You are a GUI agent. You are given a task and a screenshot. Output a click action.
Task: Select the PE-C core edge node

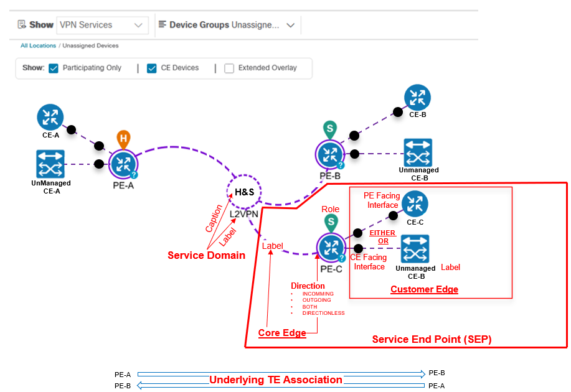click(330, 248)
